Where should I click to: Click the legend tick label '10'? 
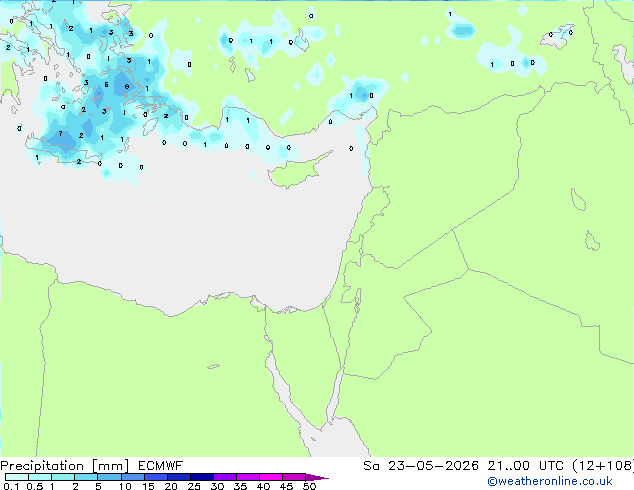point(125,486)
